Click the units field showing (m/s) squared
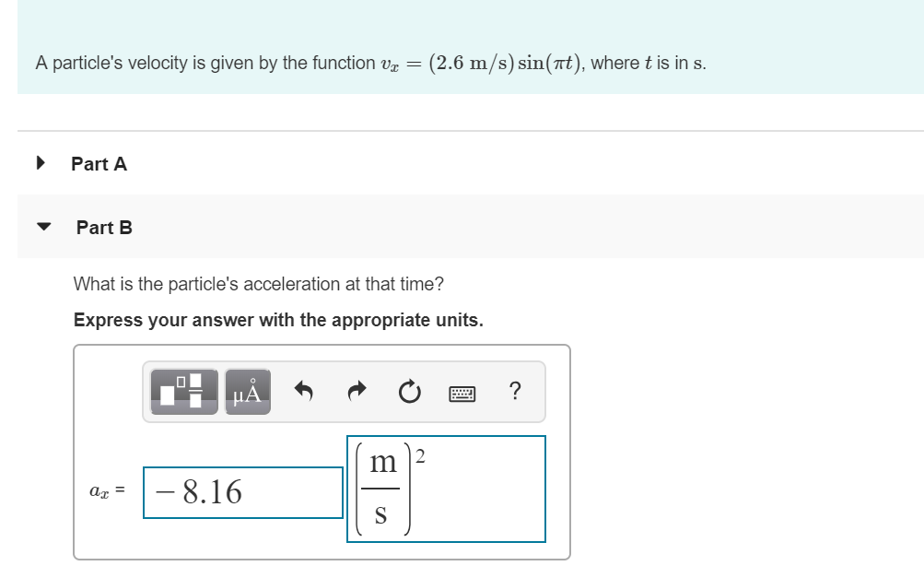 coord(446,489)
